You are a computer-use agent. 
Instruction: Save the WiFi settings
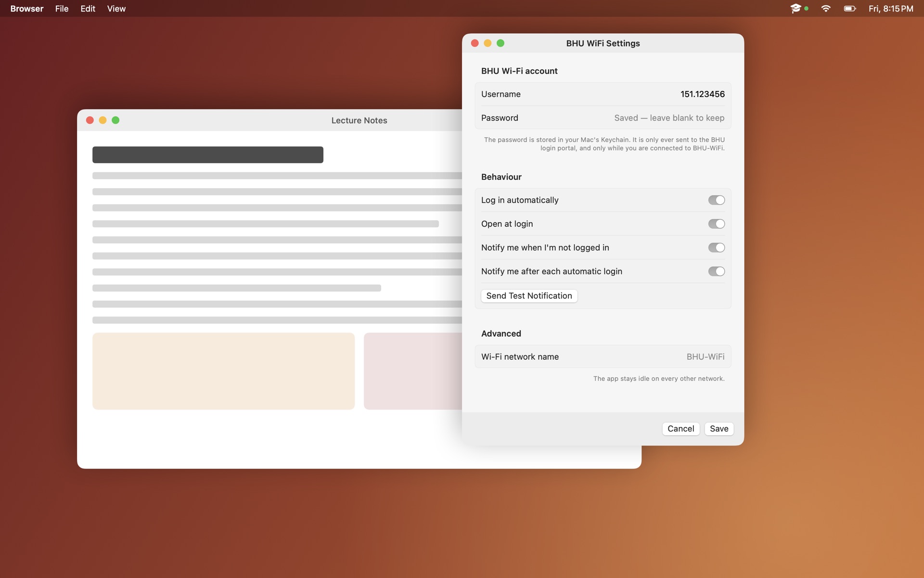pyautogui.click(x=719, y=429)
